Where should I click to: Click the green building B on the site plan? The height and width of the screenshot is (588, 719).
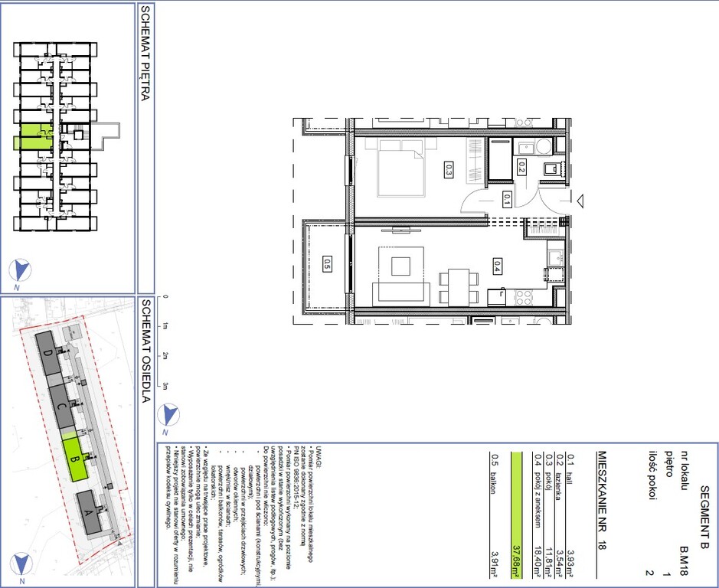pyautogui.click(x=76, y=459)
